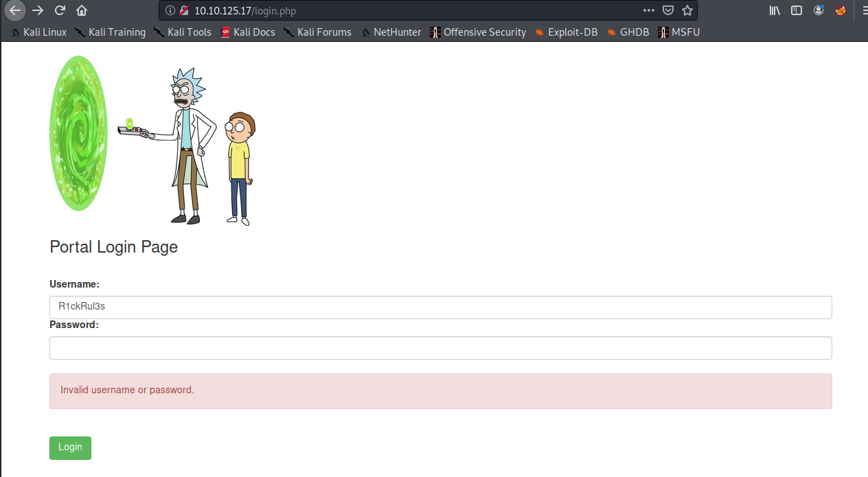The image size is (868, 477).
Task: Go to the browser home page
Action: [82, 10]
